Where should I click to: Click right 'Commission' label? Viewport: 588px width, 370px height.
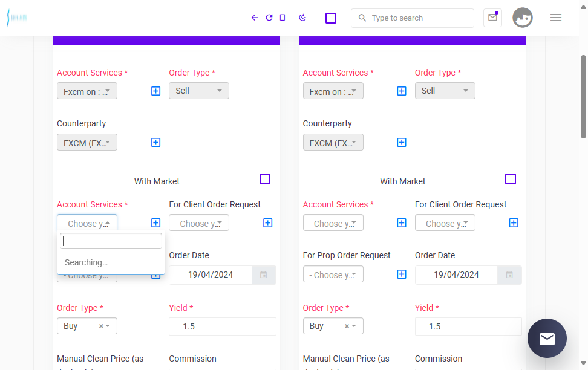coord(439,359)
